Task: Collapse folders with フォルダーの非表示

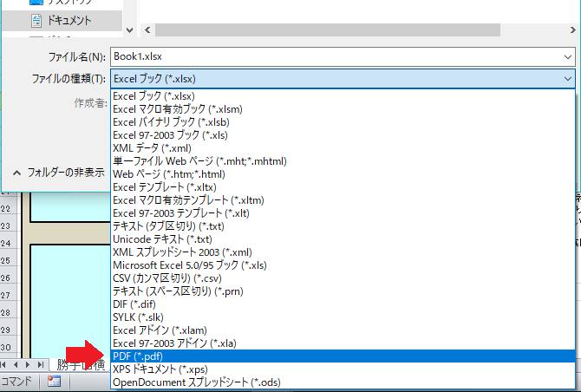Action: coord(59,173)
